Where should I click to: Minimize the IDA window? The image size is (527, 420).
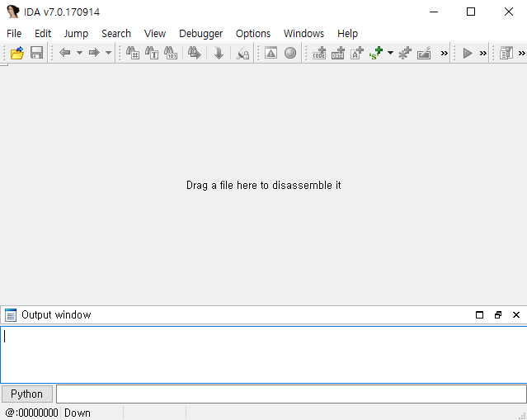point(434,12)
